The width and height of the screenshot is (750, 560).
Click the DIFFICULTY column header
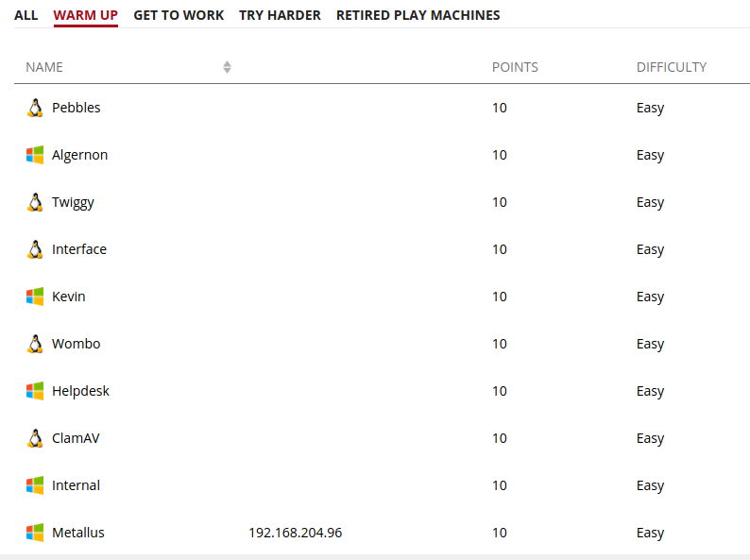pos(671,67)
